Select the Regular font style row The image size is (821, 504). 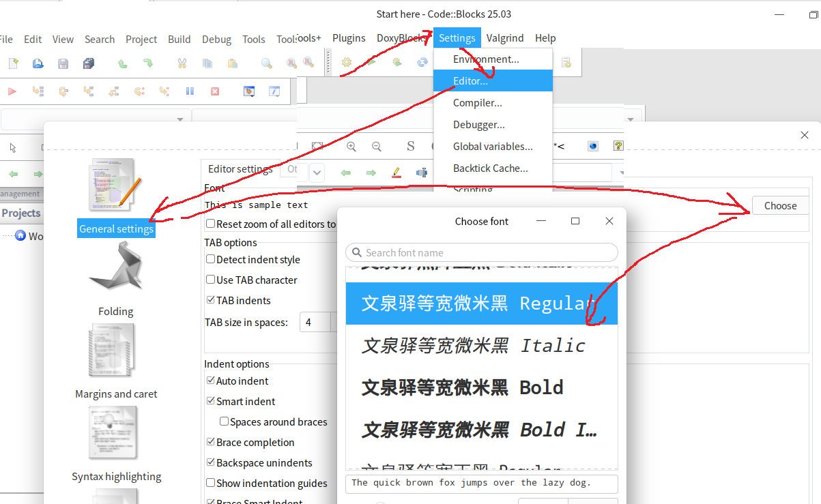(482, 303)
